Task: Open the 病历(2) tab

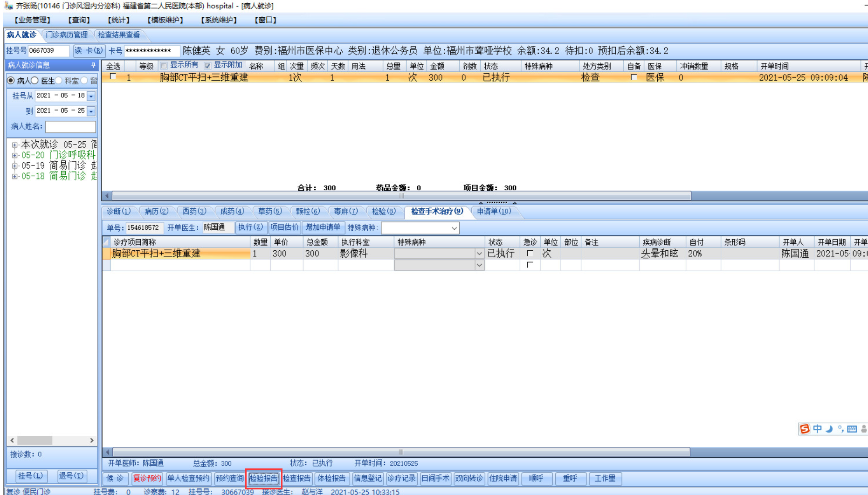Action: (157, 212)
